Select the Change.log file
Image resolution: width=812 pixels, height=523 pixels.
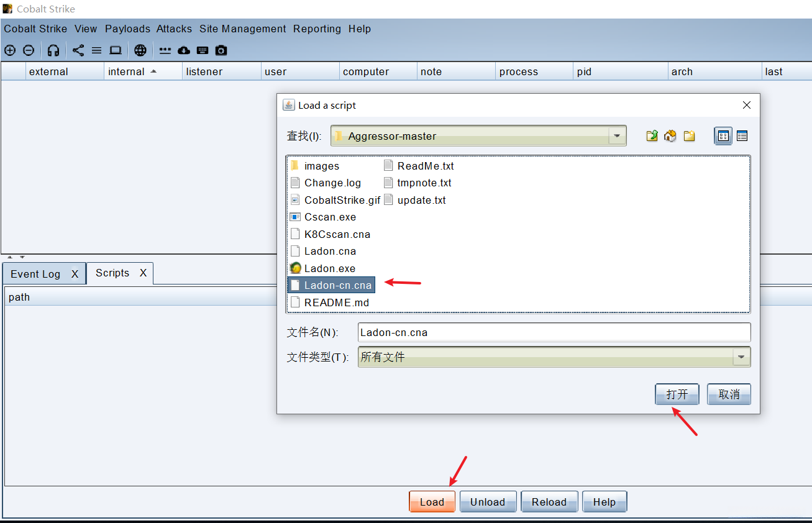coord(326,183)
